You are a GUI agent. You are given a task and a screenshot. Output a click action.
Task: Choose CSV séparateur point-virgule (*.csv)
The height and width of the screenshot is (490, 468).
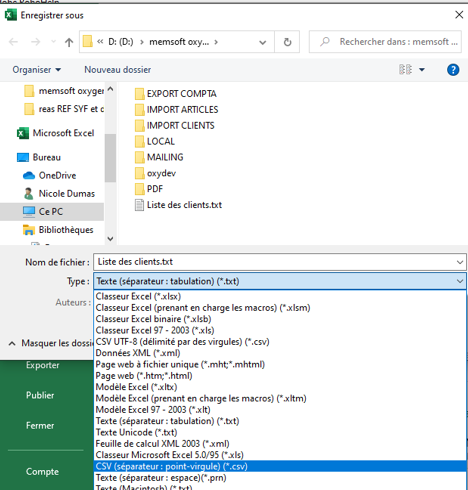coord(280,466)
